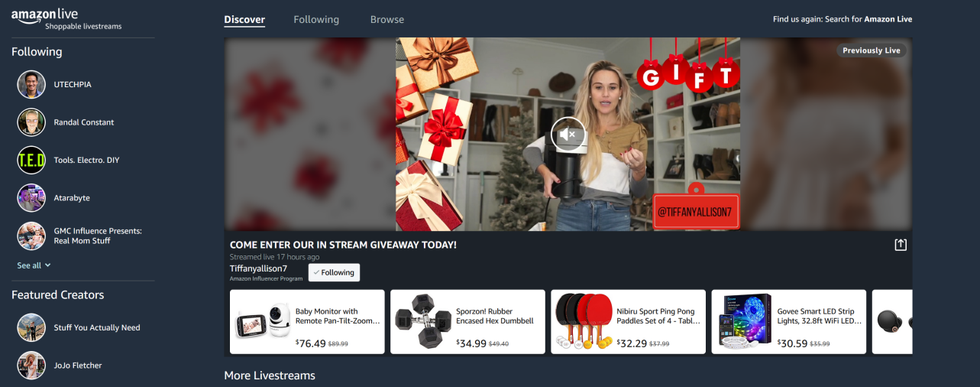Click the $32.29 price
Screen dimensions: 980x387
coord(632,343)
